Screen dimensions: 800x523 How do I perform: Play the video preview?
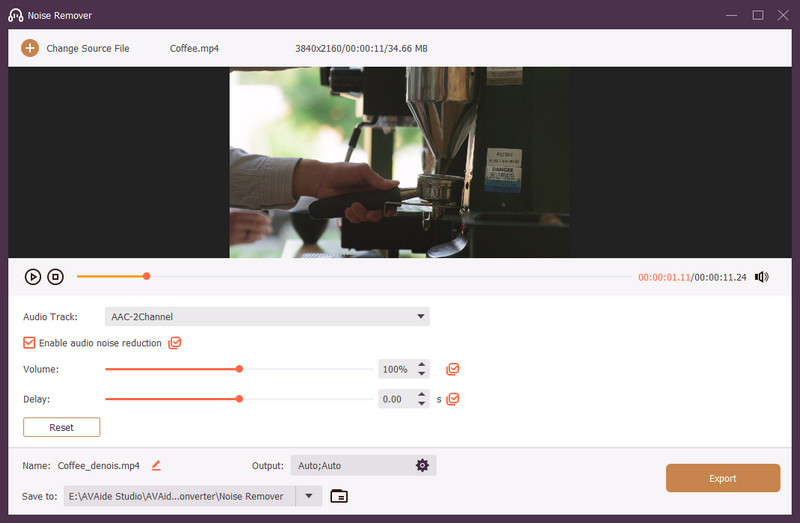click(x=33, y=277)
